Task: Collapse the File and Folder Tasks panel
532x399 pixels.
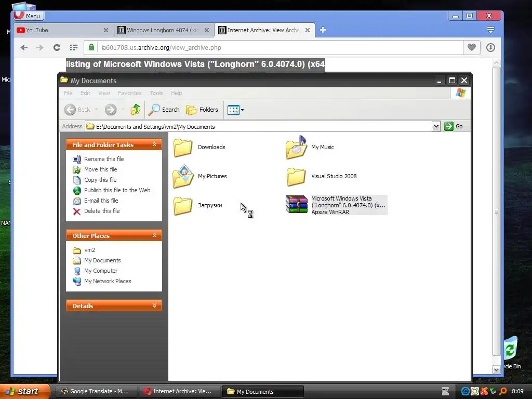Action: [154, 144]
